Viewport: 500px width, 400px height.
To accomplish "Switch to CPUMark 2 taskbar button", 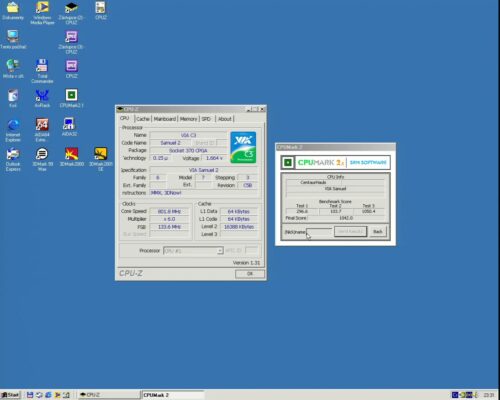I will pos(173,395).
